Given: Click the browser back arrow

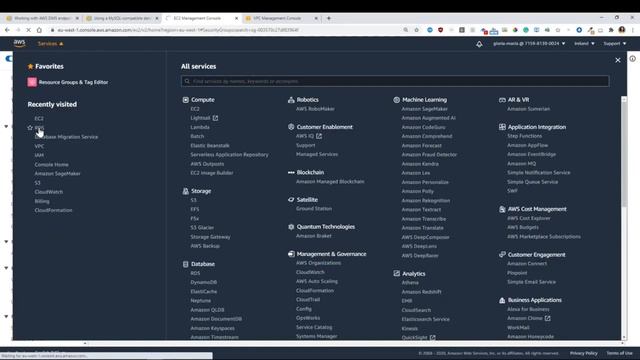Looking at the screenshot, I should [x=7, y=30].
